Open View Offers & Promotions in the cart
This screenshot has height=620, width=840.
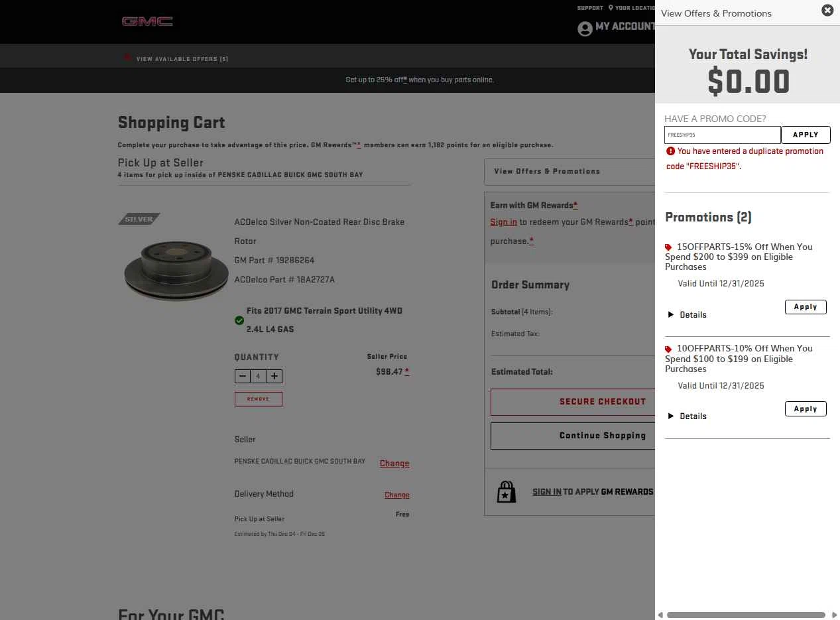[x=570, y=171]
